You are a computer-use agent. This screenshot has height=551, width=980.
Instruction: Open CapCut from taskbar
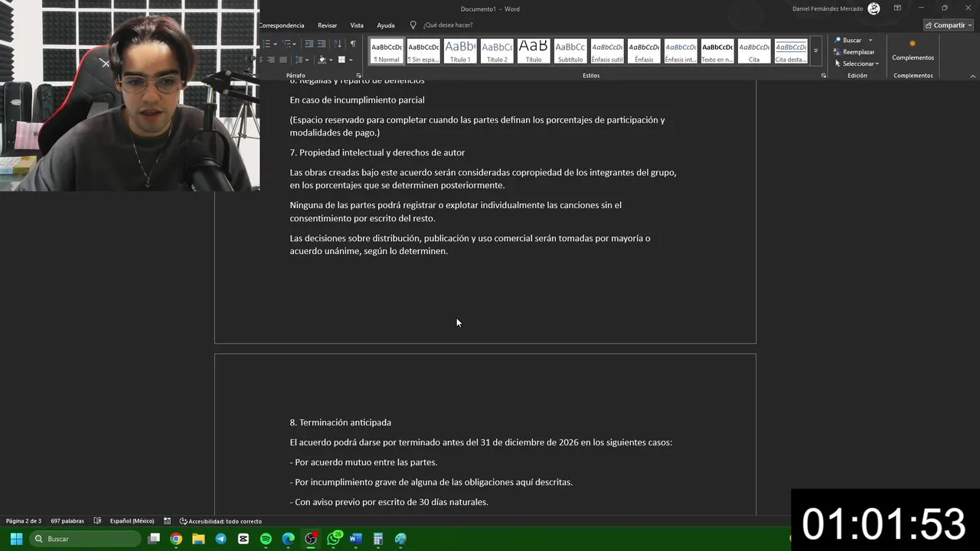[243, 539]
